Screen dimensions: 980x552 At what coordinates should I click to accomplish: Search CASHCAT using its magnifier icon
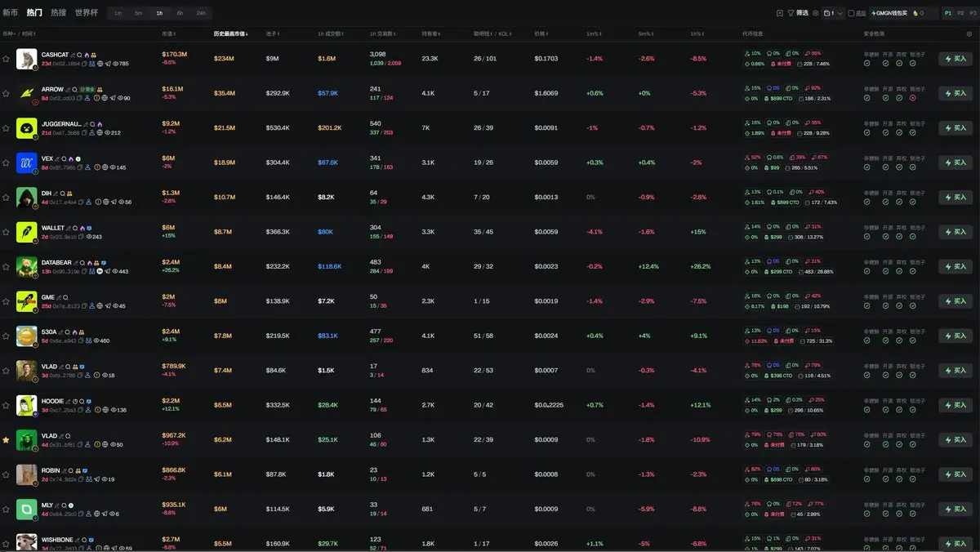click(x=79, y=55)
